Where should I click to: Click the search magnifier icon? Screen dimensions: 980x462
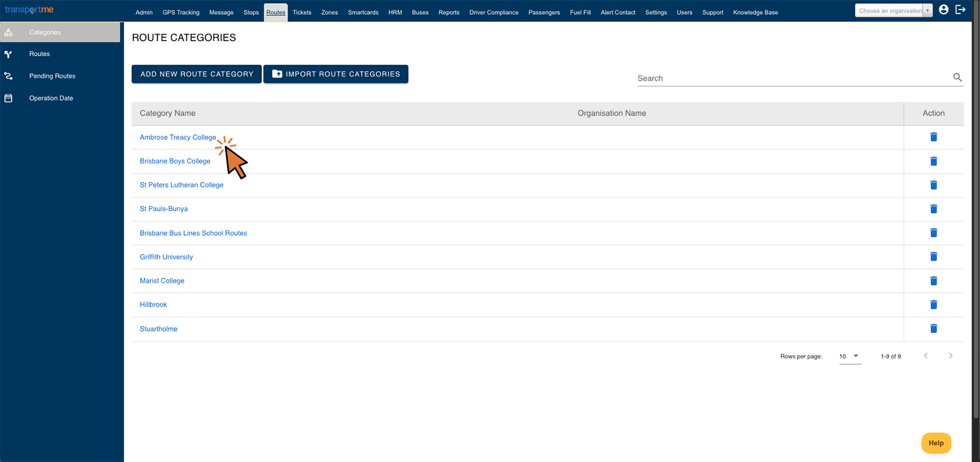coord(957,78)
